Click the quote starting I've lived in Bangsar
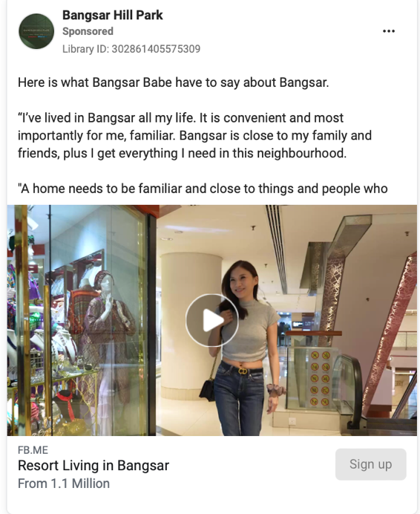The width and height of the screenshot is (420, 514). click(x=194, y=135)
